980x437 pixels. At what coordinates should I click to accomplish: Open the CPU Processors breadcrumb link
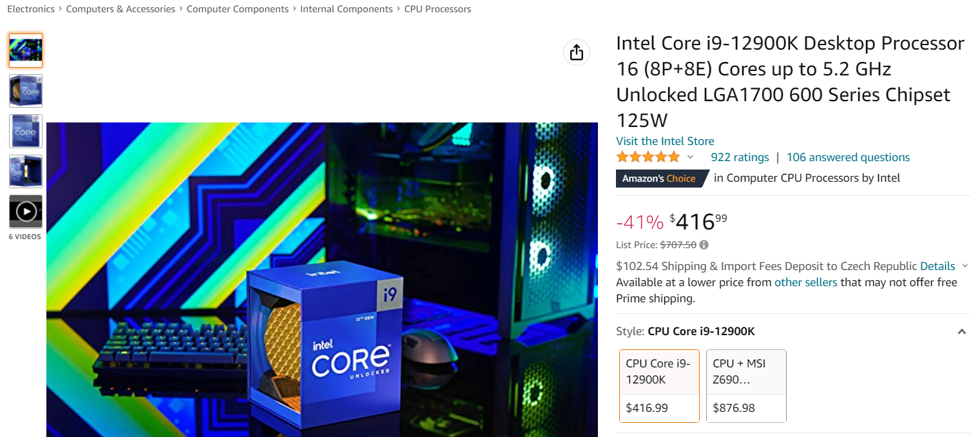click(437, 9)
